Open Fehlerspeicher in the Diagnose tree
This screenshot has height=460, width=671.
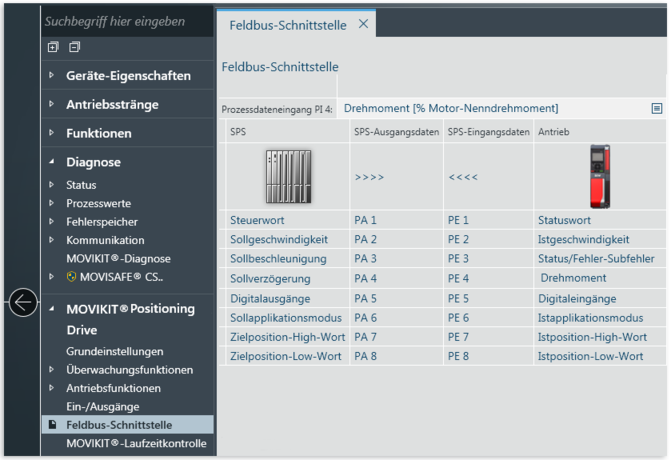coord(101,222)
